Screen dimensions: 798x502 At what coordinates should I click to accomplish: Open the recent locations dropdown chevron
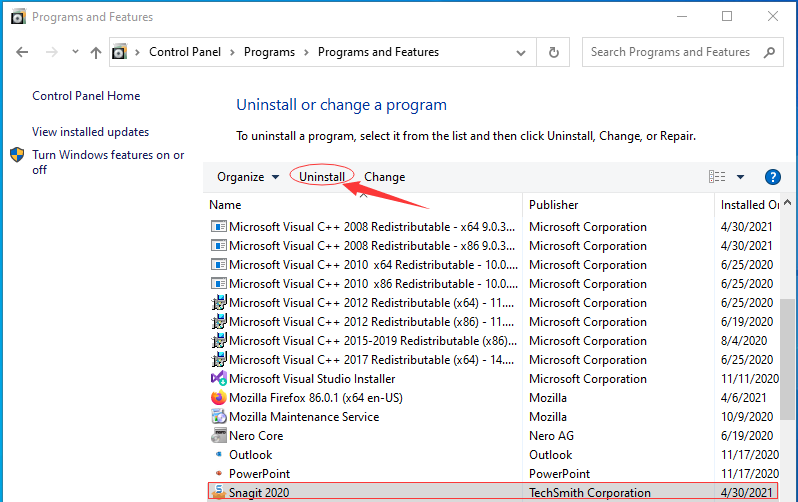[x=75, y=51]
